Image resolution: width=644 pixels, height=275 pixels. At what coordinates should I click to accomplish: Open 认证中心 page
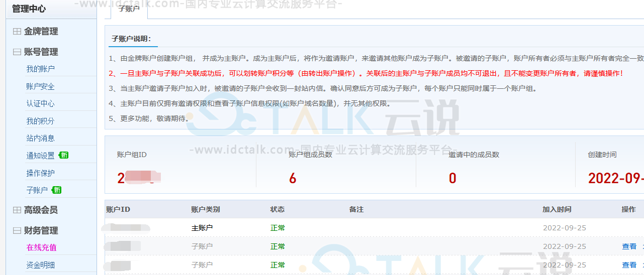click(x=40, y=104)
